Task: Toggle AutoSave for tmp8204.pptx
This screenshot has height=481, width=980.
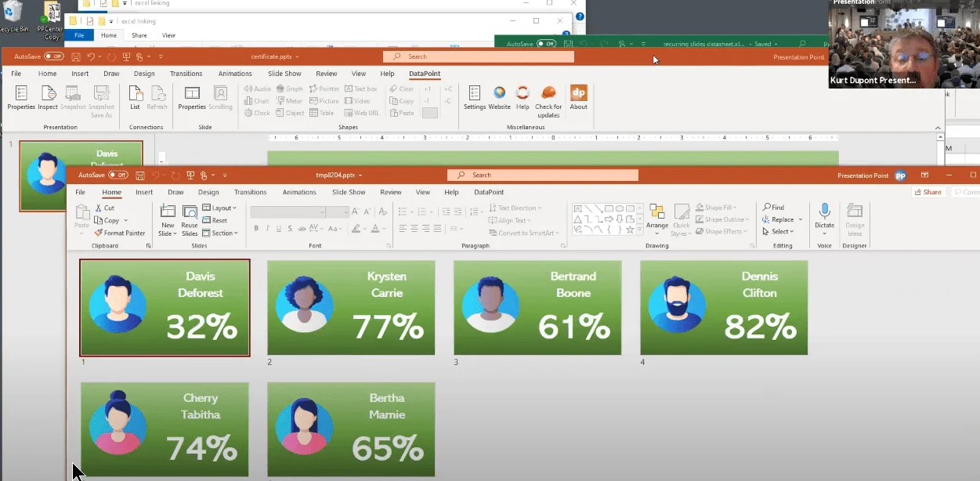Action: click(x=117, y=175)
